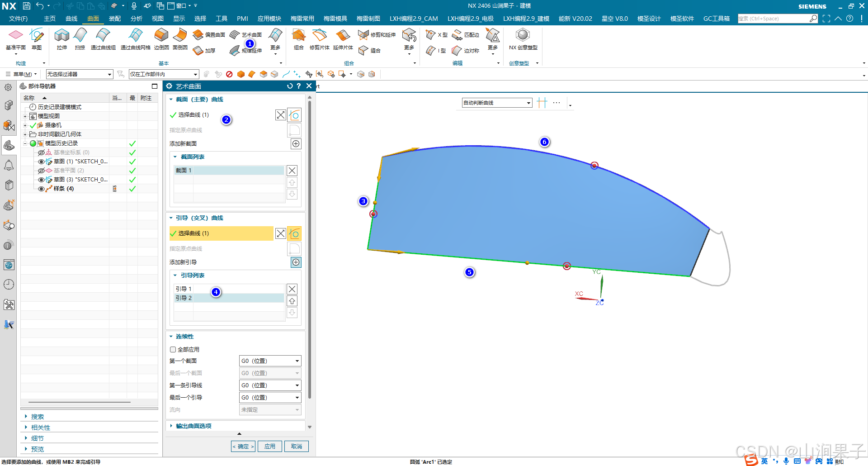Open the 自动判断曲线 curve rule dropdown
The height and width of the screenshot is (466, 868).
click(497, 103)
